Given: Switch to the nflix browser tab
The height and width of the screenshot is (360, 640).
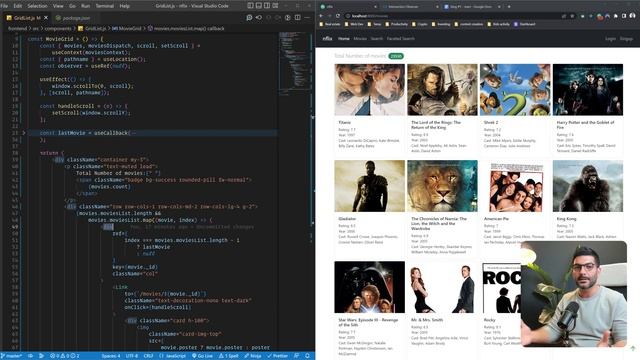Looking at the screenshot, I should coord(348,7).
